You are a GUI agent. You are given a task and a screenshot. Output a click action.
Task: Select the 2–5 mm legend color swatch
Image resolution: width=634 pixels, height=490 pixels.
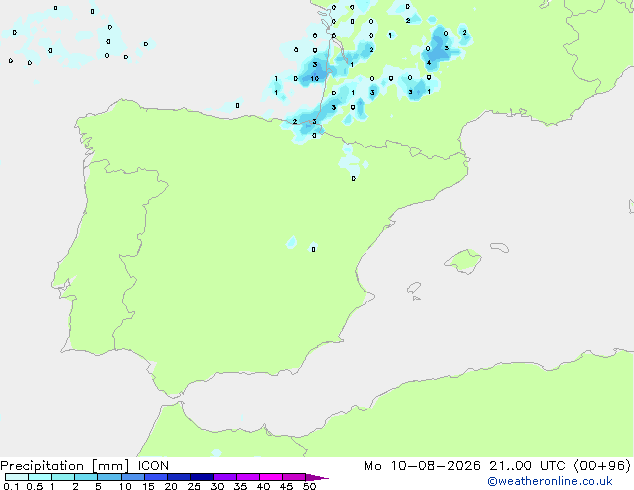(x=86, y=477)
